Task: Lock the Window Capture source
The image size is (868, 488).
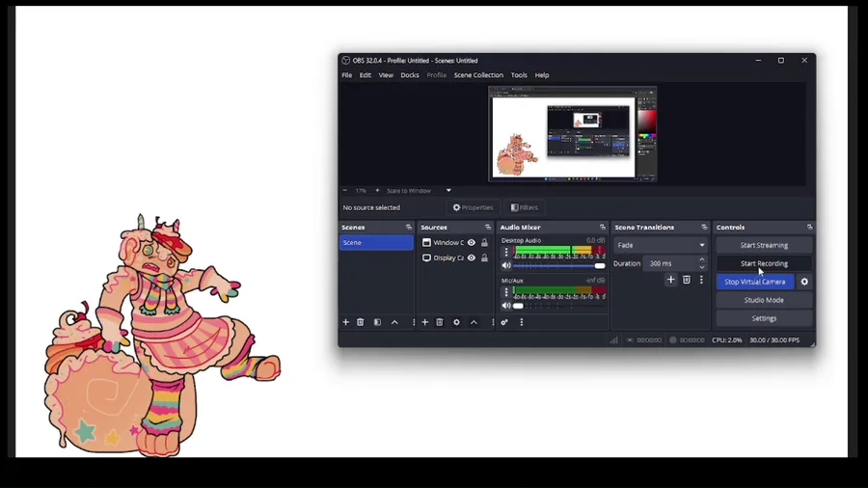Action: (x=484, y=242)
